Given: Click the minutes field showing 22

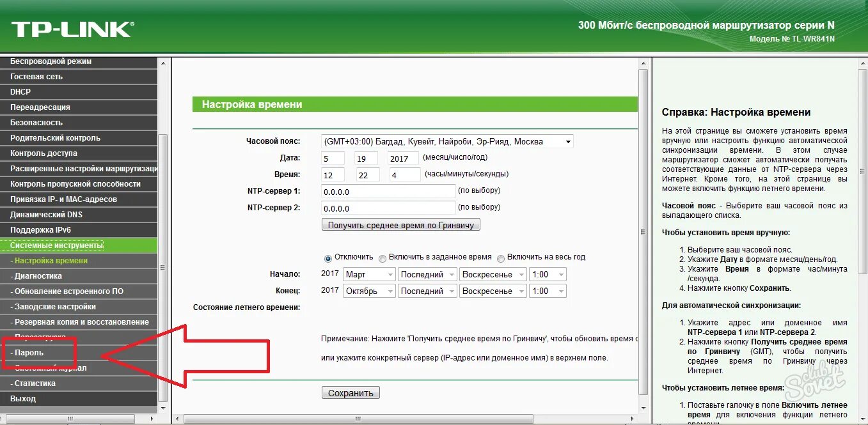Looking at the screenshot, I should (x=367, y=174).
